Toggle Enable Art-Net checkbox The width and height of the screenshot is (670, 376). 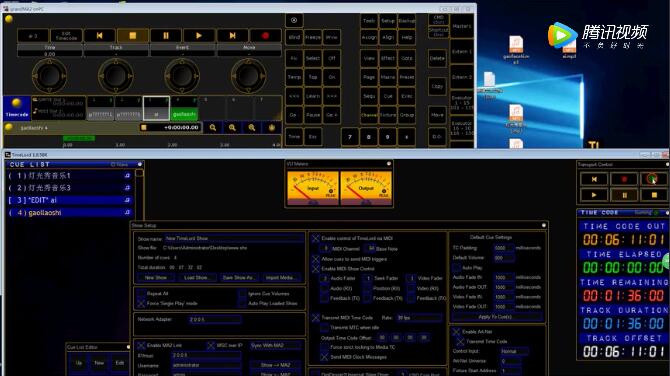pyautogui.click(x=456, y=332)
